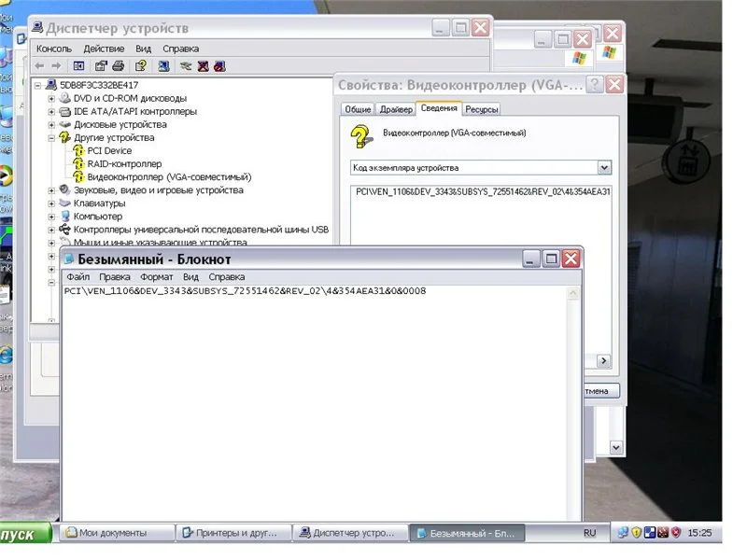Expand DVD и CD-ROM дисководы
The width and height of the screenshot is (747, 560).
point(51,99)
